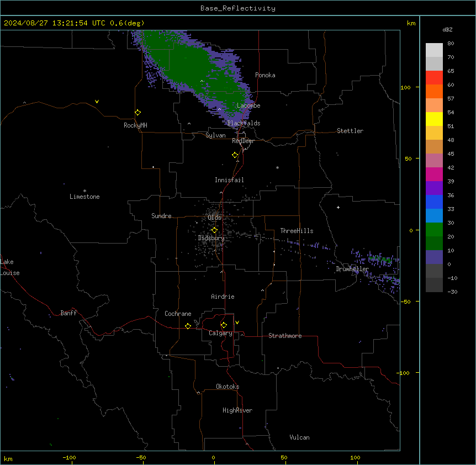Pick the dusty pink 42-45 dBZ swatch
The width and height of the screenshot is (476, 465).
click(x=434, y=160)
